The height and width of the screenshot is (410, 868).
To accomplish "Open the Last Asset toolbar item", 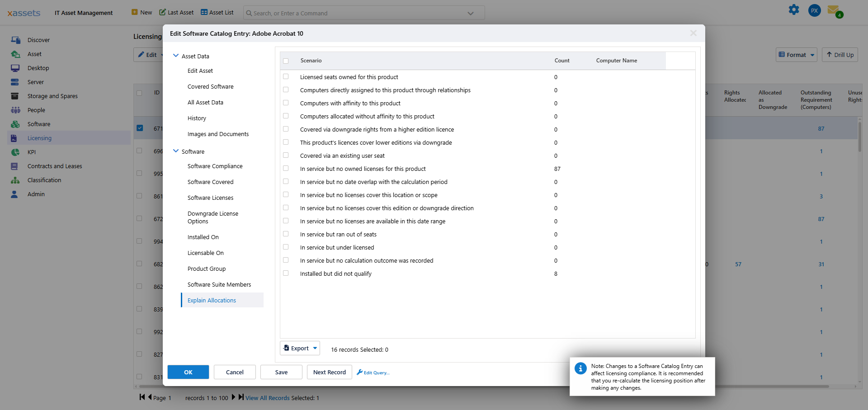I will [x=176, y=13].
